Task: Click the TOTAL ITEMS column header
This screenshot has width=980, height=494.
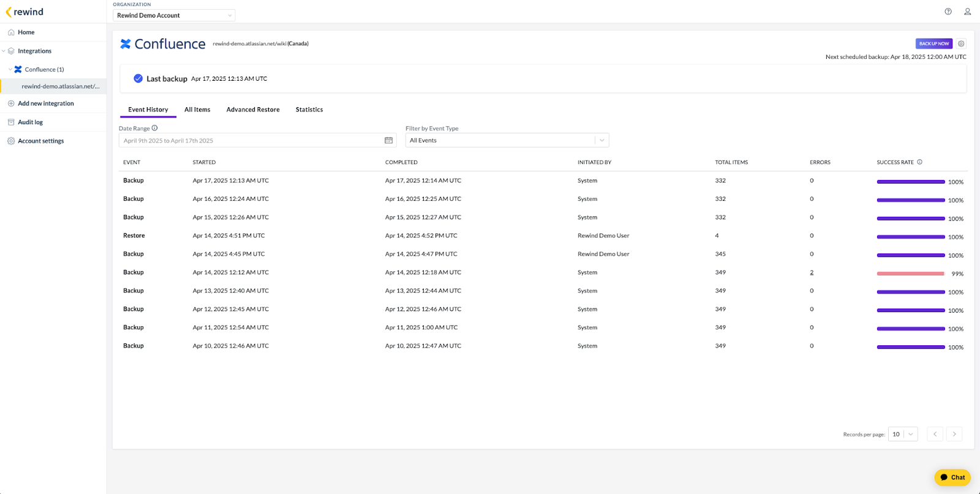Action: pyautogui.click(x=731, y=162)
